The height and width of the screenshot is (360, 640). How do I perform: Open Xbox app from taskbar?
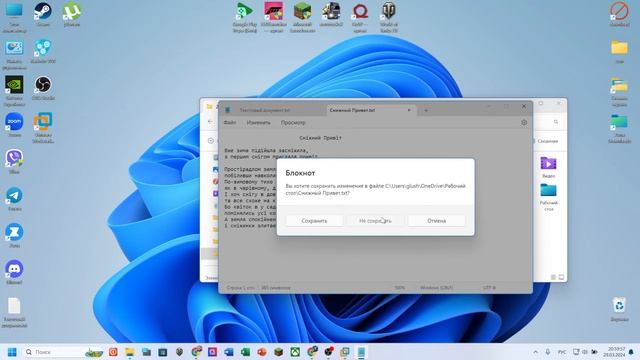tap(295, 352)
